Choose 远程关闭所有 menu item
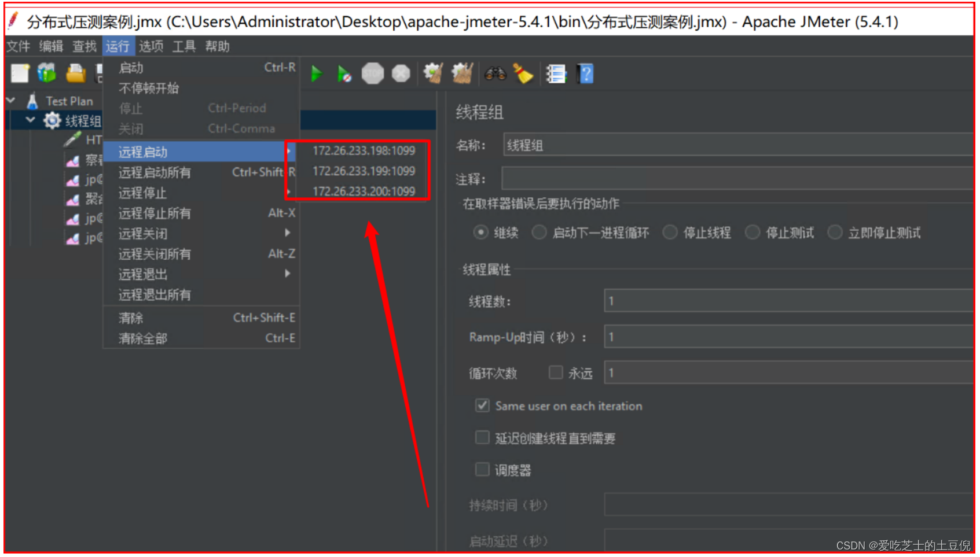The width and height of the screenshot is (980, 557). [201, 254]
